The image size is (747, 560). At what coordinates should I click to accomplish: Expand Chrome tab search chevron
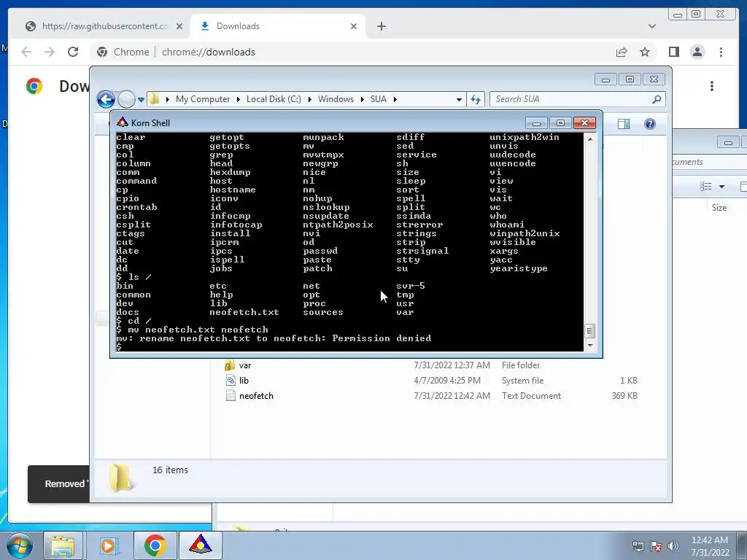coord(651,26)
